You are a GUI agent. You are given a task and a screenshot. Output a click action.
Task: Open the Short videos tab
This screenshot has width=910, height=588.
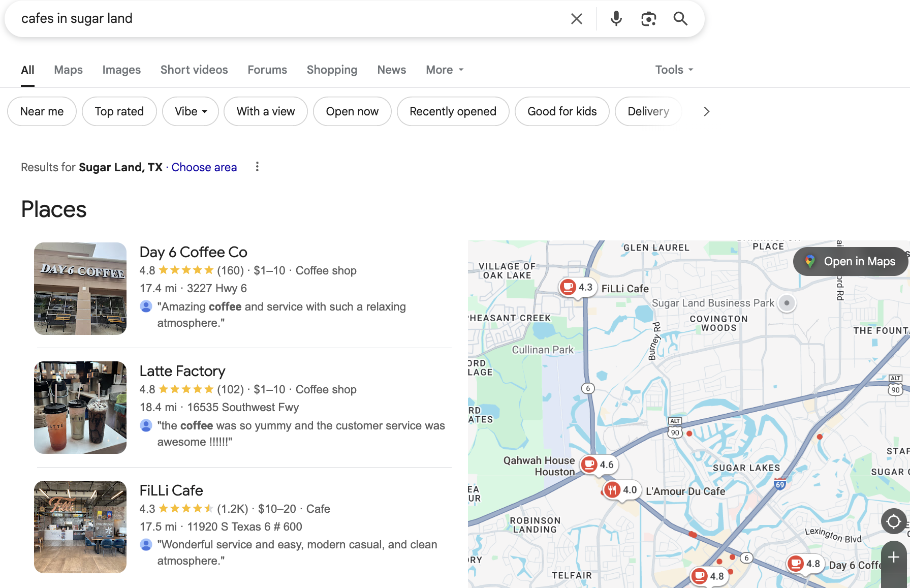pyautogui.click(x=194, y=70)
